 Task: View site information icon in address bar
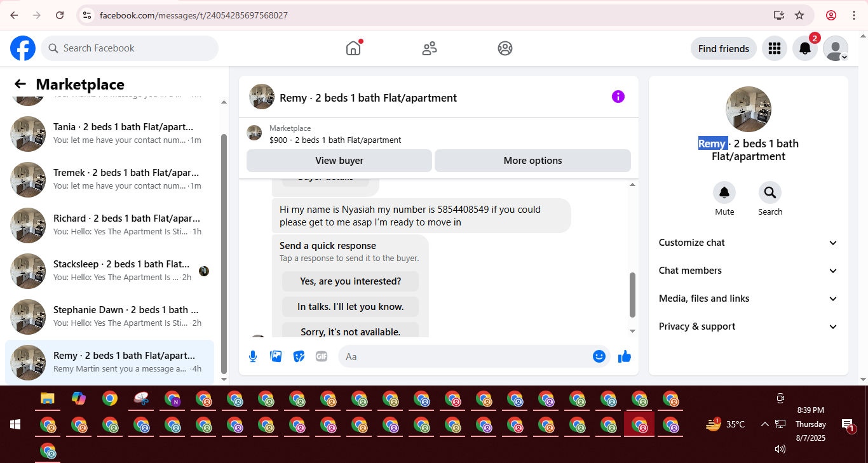click(88, 15)
